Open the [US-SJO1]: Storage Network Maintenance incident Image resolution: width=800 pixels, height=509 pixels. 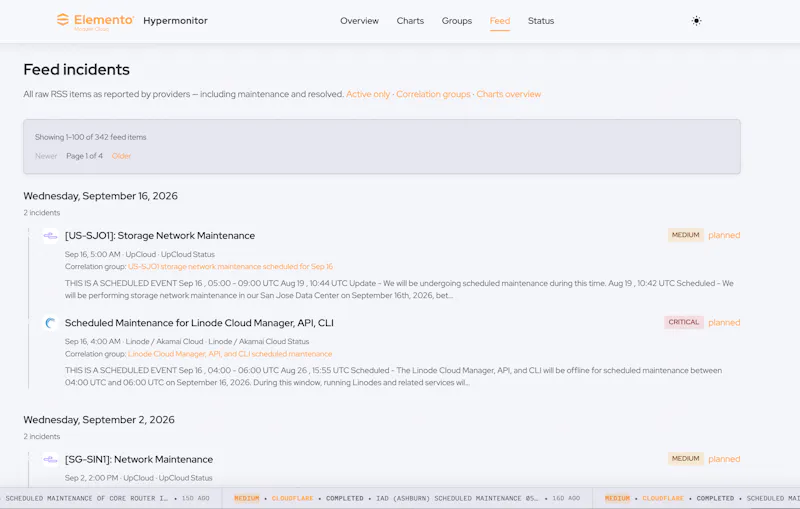[x=160, y=236]
